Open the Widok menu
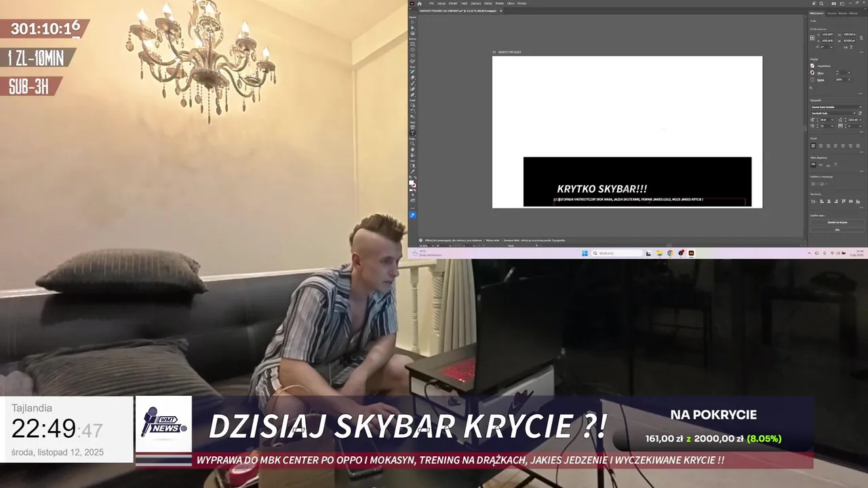 pos(500,3)
